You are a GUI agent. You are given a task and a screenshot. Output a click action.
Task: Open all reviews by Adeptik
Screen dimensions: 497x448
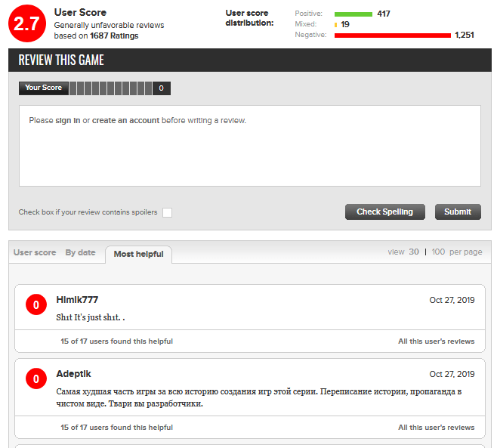click(436, 428)
